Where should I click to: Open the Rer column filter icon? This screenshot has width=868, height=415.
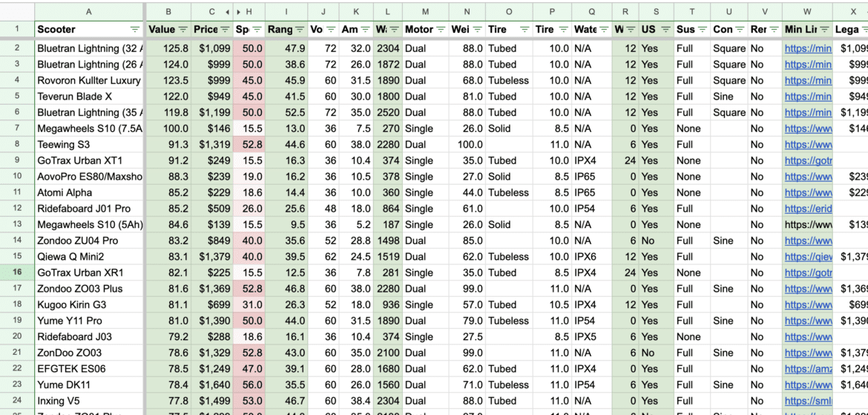(775, 30)
